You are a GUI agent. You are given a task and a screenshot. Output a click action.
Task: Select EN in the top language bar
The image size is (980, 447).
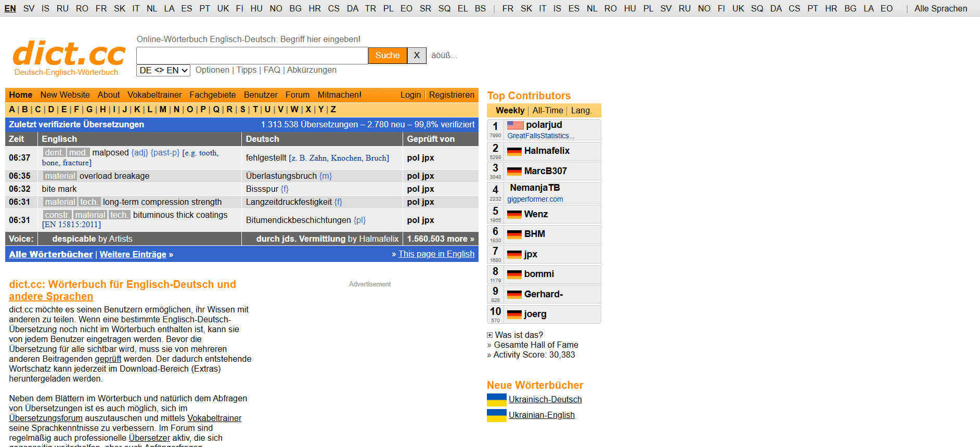[x=10, y=9]
